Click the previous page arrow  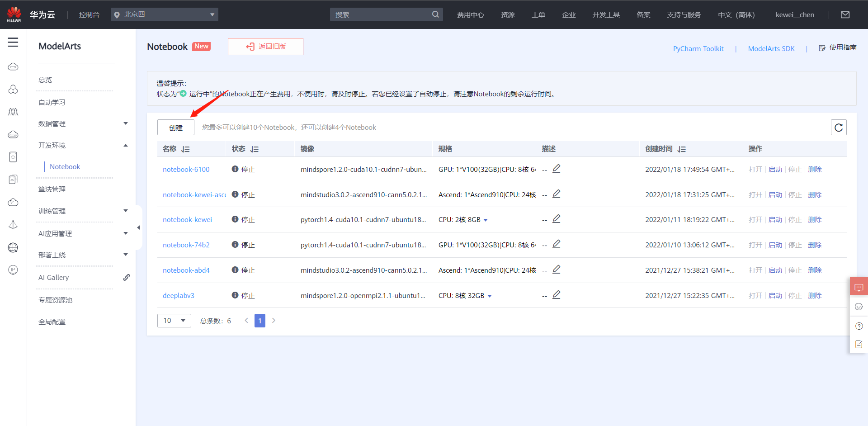pyautogui.click(x=246, y=321)
